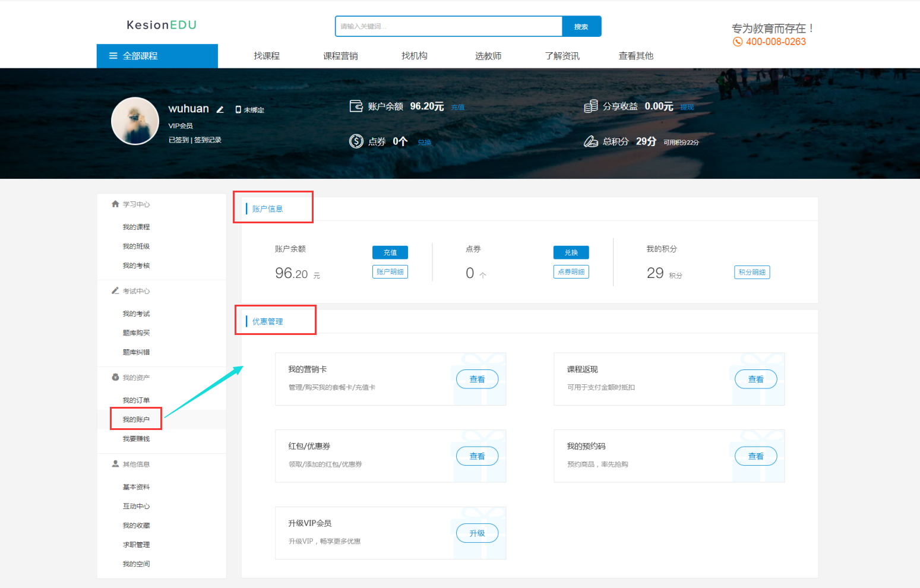Image resolution: width=920 pixels, height=588 pixels.
Task: Click the wuhuan profile avatar picture
Action: 135,121
